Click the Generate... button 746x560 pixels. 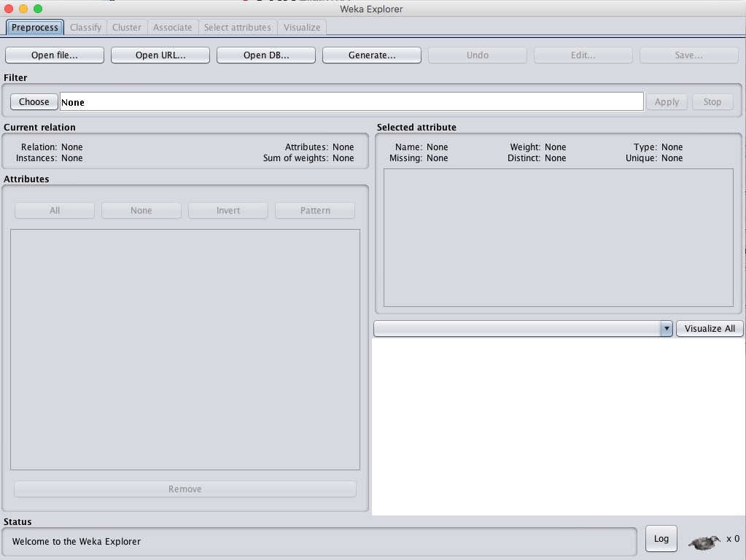372,55
